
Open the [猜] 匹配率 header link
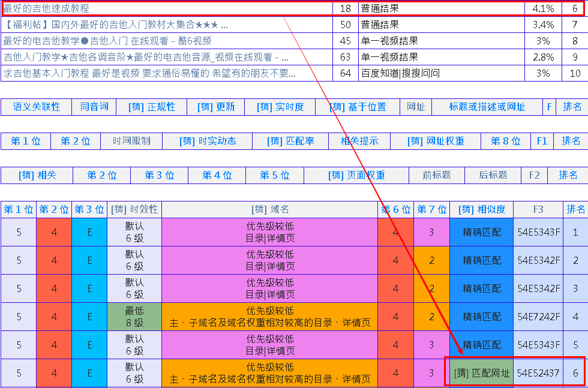(x=290, y=141)
